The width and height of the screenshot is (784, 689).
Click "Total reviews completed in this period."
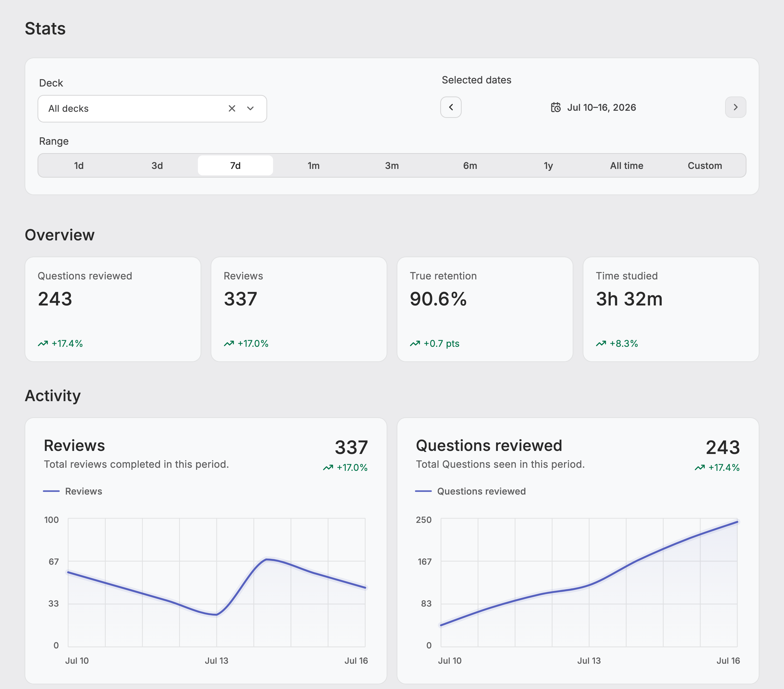(x=136, y=464)
